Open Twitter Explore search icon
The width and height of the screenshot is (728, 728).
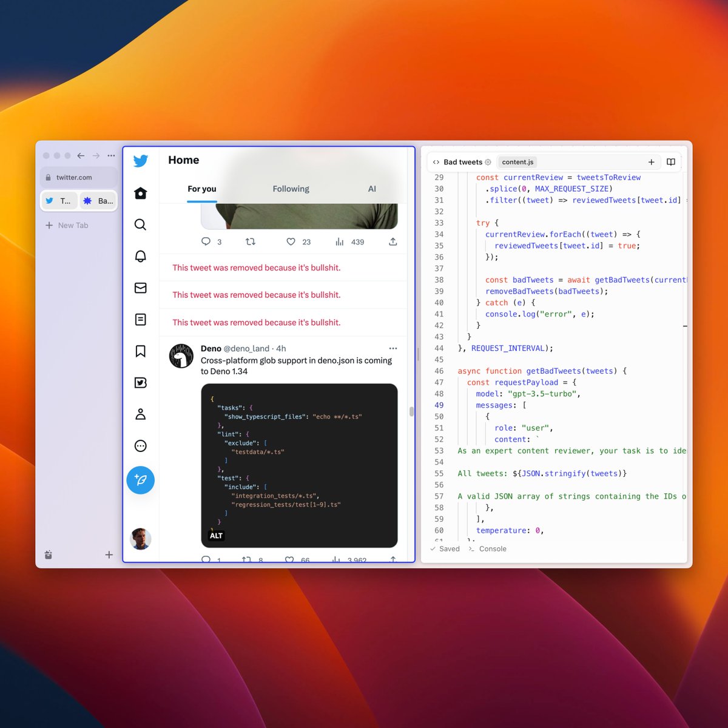(141, 224)
